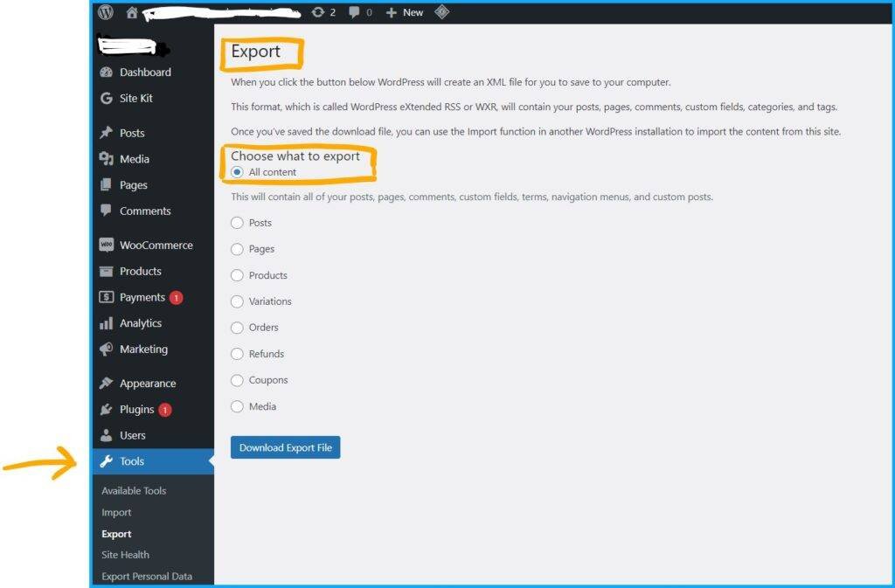Open the comments bubble icon in admin bar
This screenshot has width=895, height=588.
(359, 12)
